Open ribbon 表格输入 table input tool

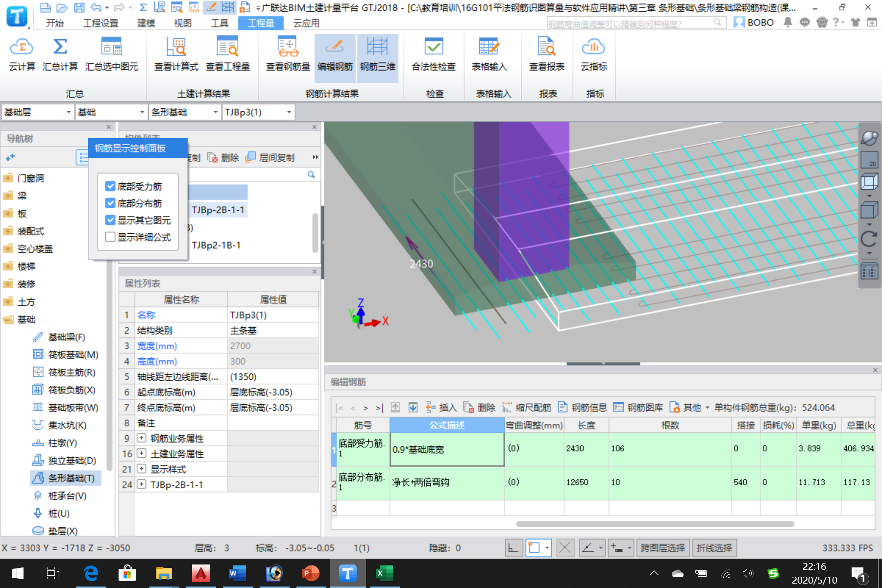coord(489,54)
